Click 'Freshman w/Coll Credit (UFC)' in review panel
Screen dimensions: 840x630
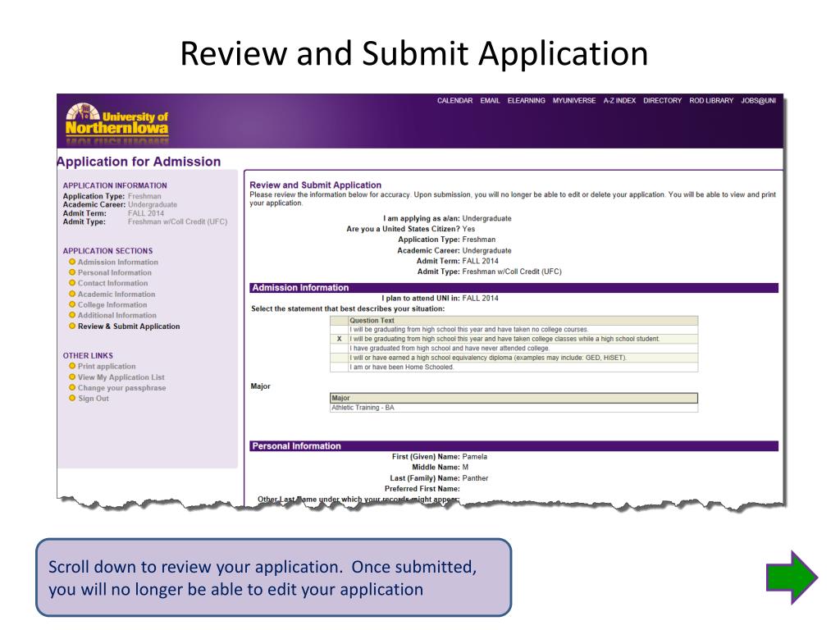[512, 272]
